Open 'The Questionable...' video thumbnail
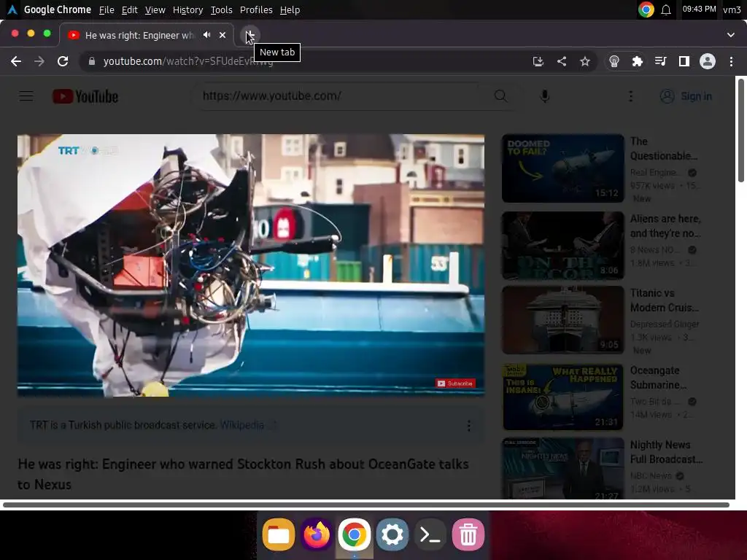 pyautogui.click(x=562, y=168)
